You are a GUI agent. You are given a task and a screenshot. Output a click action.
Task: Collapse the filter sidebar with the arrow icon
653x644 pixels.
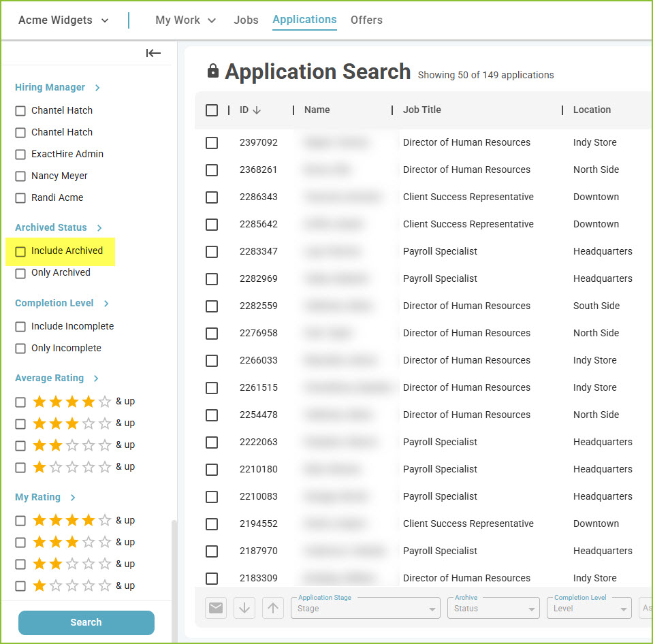(153, 53)
